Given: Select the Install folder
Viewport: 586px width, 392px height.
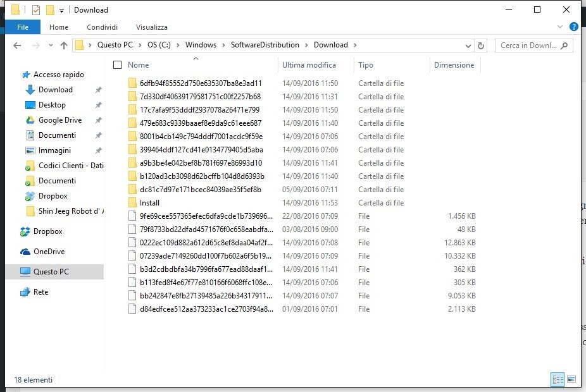Looking at the screenshot, I should coord(149,203).
